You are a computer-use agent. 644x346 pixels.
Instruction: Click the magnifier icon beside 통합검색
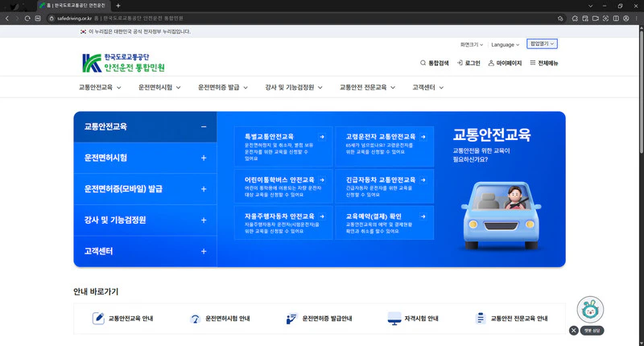423,63
